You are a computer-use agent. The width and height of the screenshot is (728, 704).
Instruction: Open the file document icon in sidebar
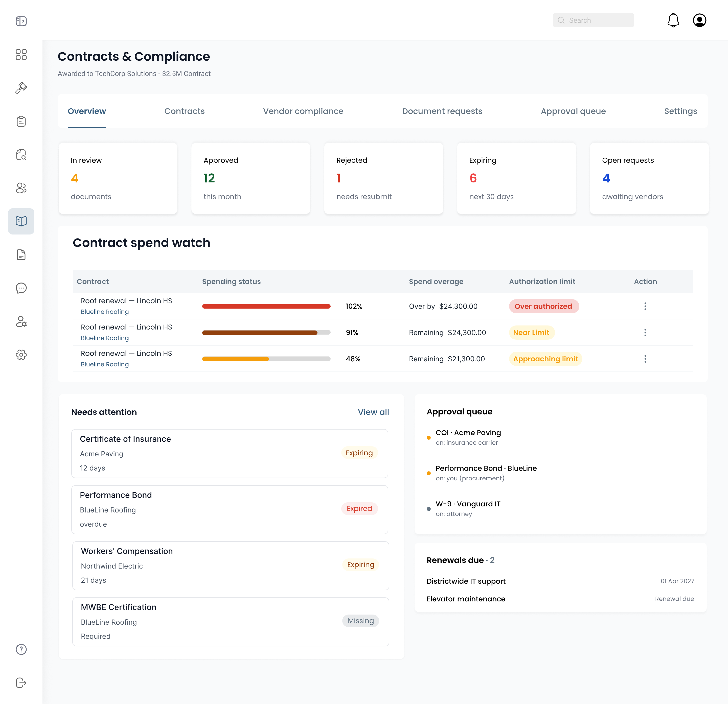[21, 255]
